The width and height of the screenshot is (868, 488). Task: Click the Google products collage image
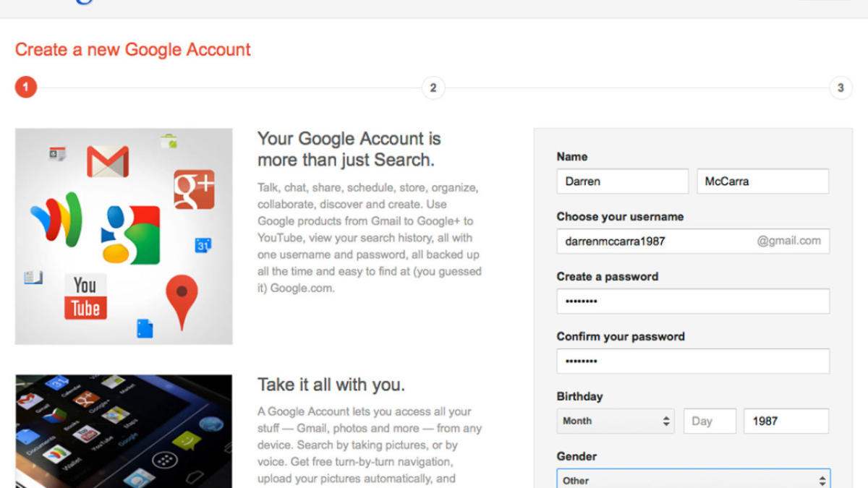coord(124,236)
